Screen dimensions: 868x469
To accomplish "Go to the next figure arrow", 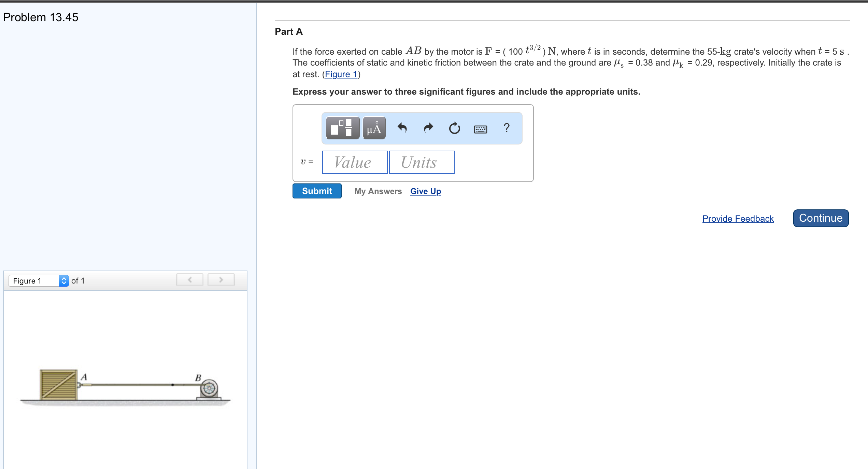I will click(221, 280).
